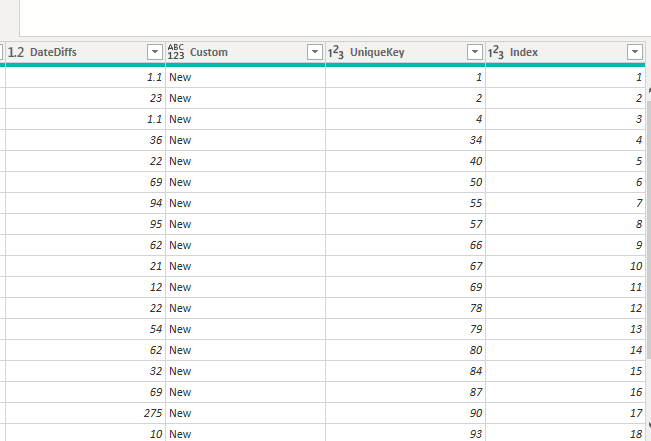Expand the UniqueKey column filter dropdown
The height and width of the screenshot is (441, 651).
coord(475,52)
